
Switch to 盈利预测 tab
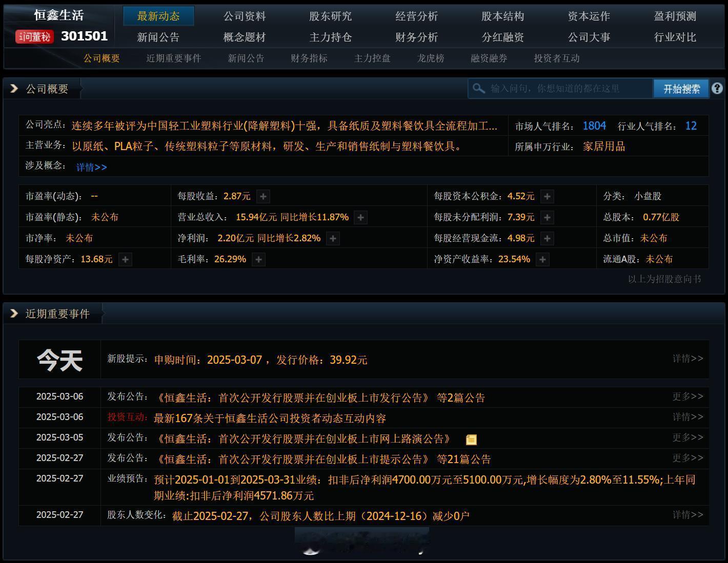(x=675, y=16)
